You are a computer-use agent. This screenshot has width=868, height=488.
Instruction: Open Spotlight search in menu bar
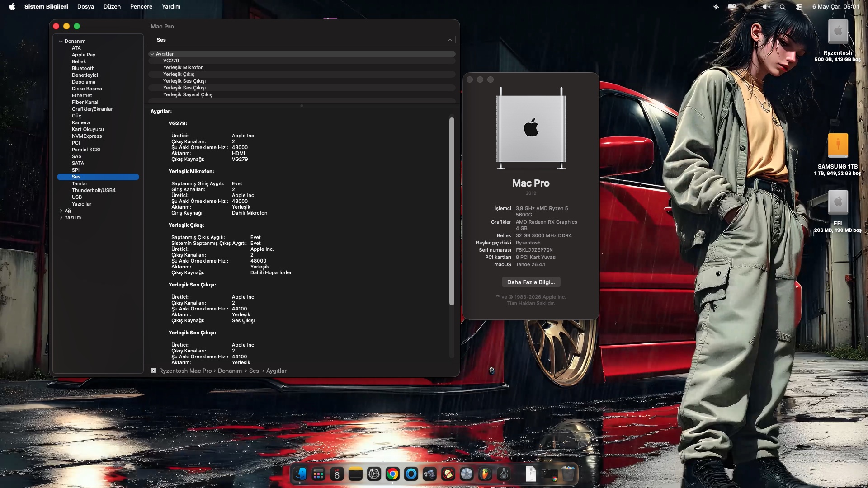[783, 7]
